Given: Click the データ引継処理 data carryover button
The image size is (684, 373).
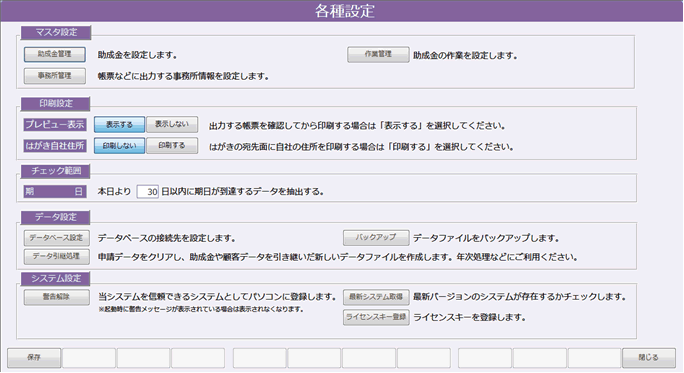Looking at the screenshot, I should (x=56, y=257).
